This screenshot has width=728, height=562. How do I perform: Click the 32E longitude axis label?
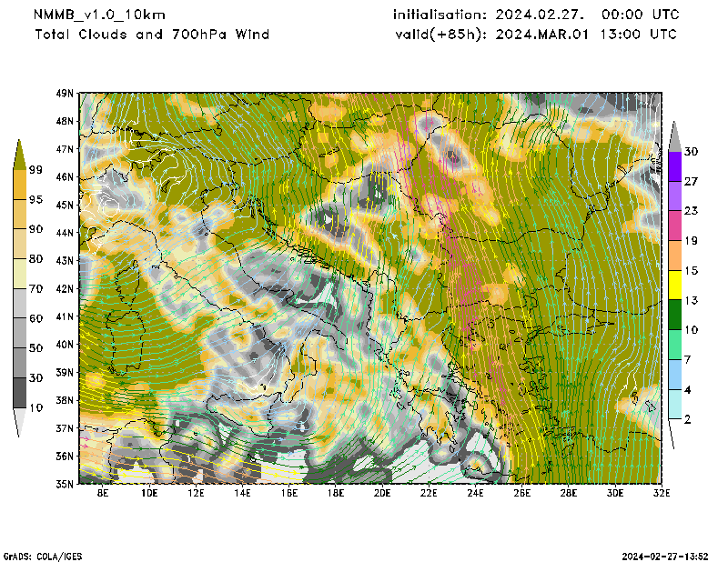pyautogui.click(x=662, y=494)
